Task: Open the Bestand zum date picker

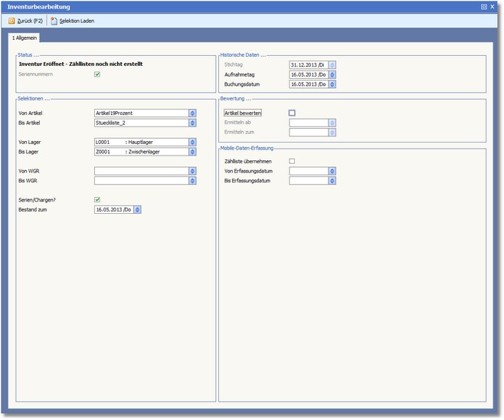Action: coord(137,209)
